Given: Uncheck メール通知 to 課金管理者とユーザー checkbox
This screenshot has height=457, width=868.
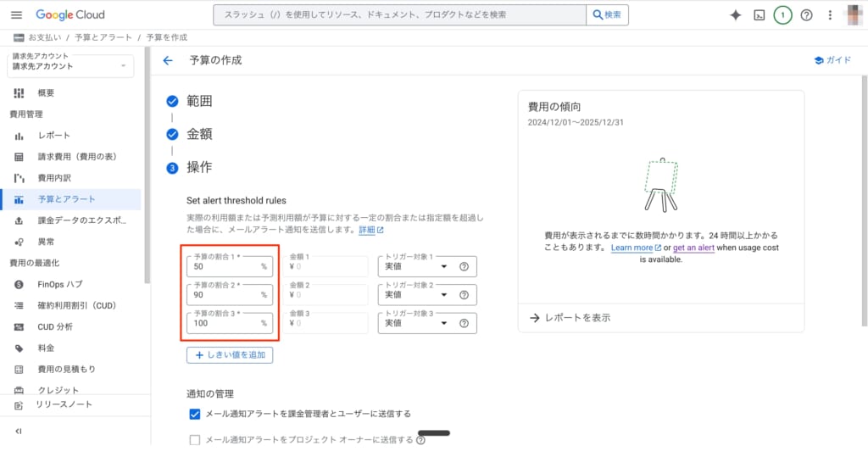Looking at the screenshot, I should tap(195, 414).
